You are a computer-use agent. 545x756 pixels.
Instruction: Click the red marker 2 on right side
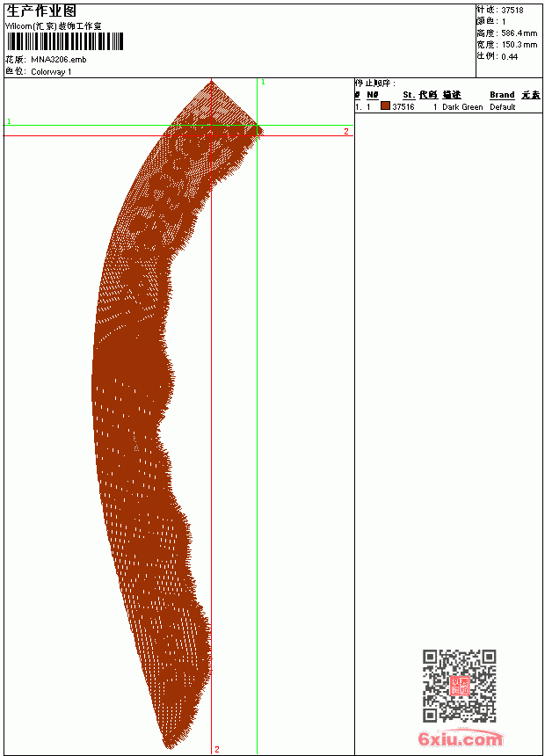(346, 131)
